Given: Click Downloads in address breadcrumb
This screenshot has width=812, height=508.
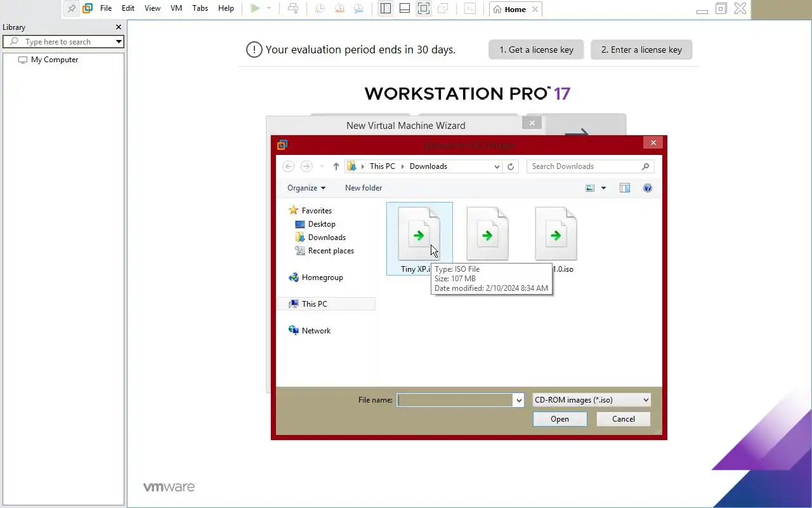Looking at the screenshot, I should pos(428,166).
